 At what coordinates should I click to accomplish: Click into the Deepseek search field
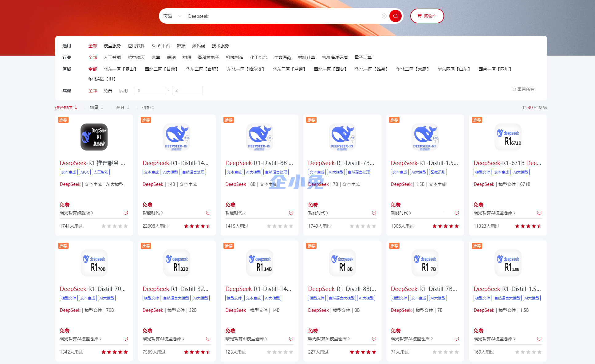pos(283,16)
